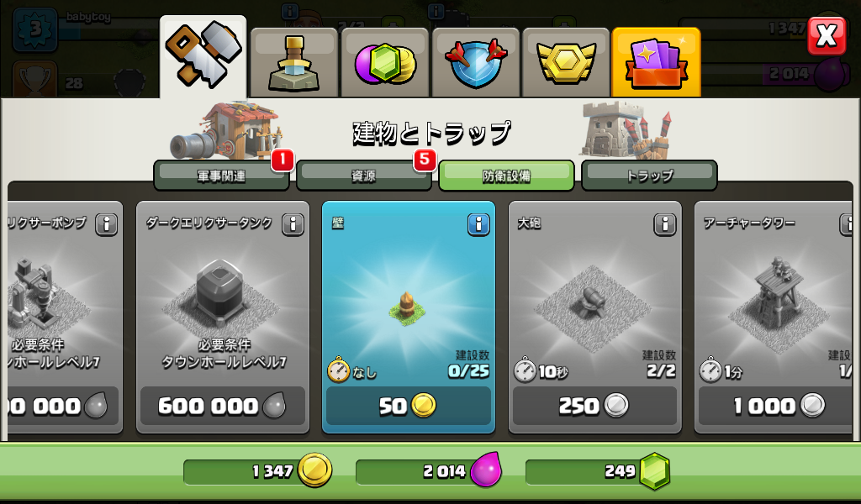Open the gold winged badge tab
Screen dimensions: 861x504
[x=566, y=62]
